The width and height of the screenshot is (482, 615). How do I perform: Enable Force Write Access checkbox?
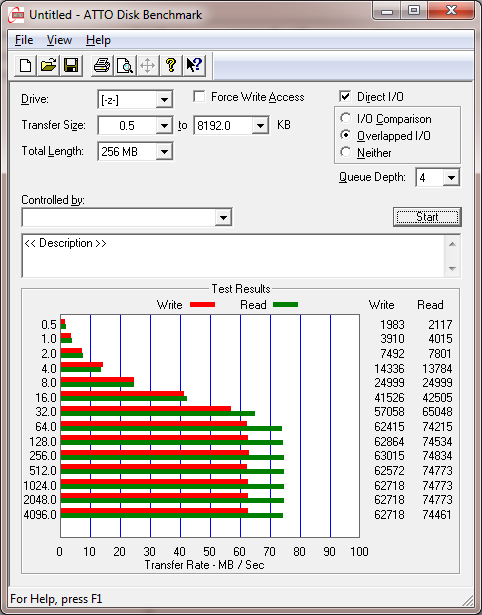click(199, 96)
